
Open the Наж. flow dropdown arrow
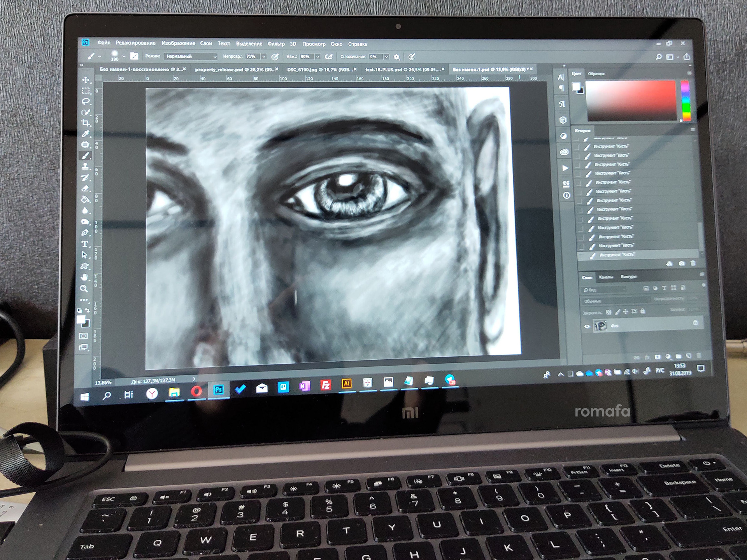[318, 57]
